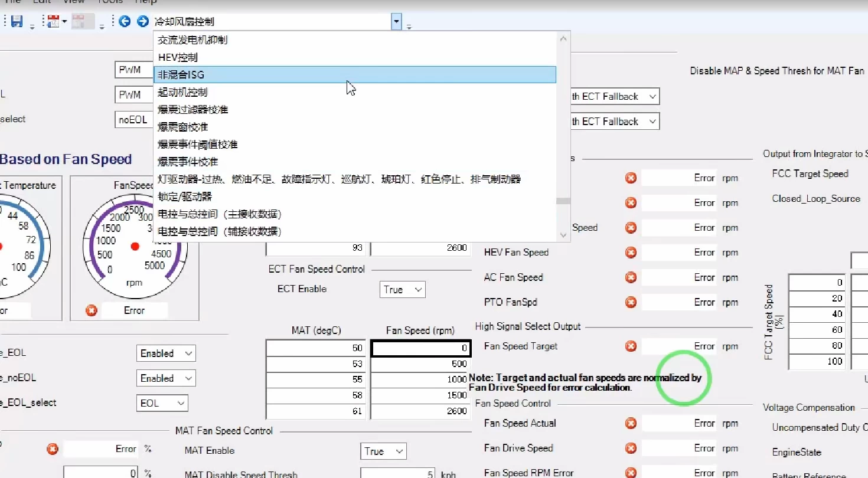Select the calendar-style data view toolbar icon

pos(52,21)
